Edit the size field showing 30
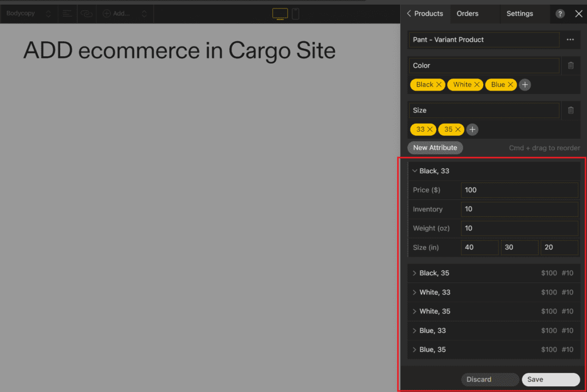The width and height of the screenshot is (587, 392). tap(519, 248)
